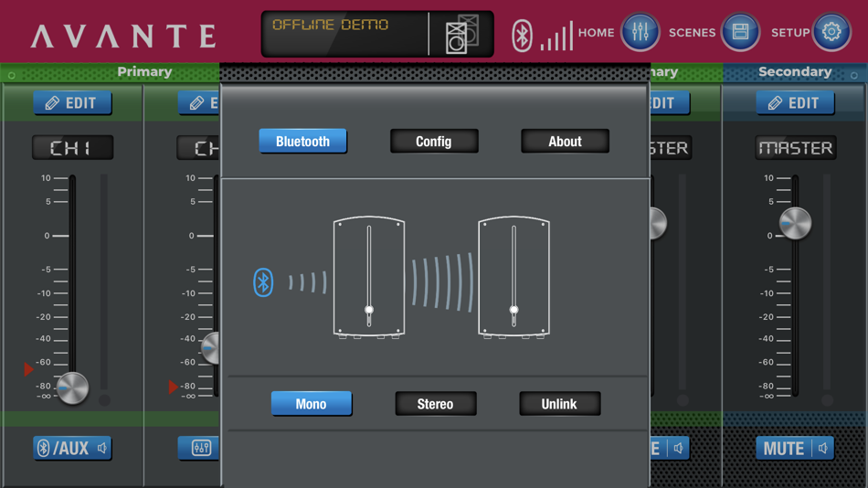Select Stereo link mode
Image resolution: width=868 pixels, height=488 pixels.
[435, 404]
